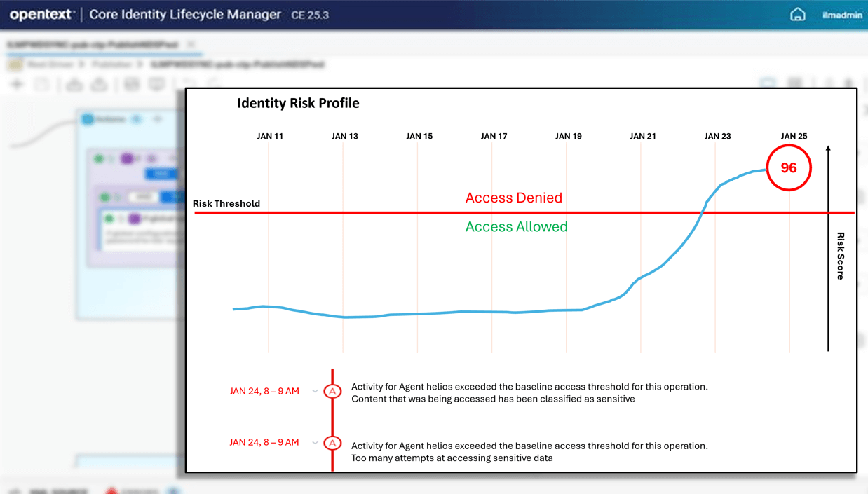Select the risk score 96 badge

click(788, 167)
